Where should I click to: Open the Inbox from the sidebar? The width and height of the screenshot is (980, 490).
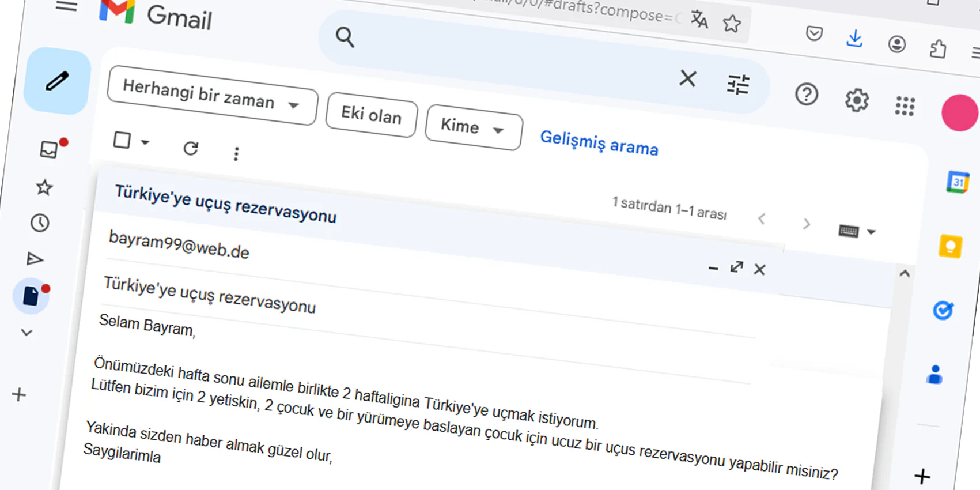pyautogui.click(x=50, y=149)
